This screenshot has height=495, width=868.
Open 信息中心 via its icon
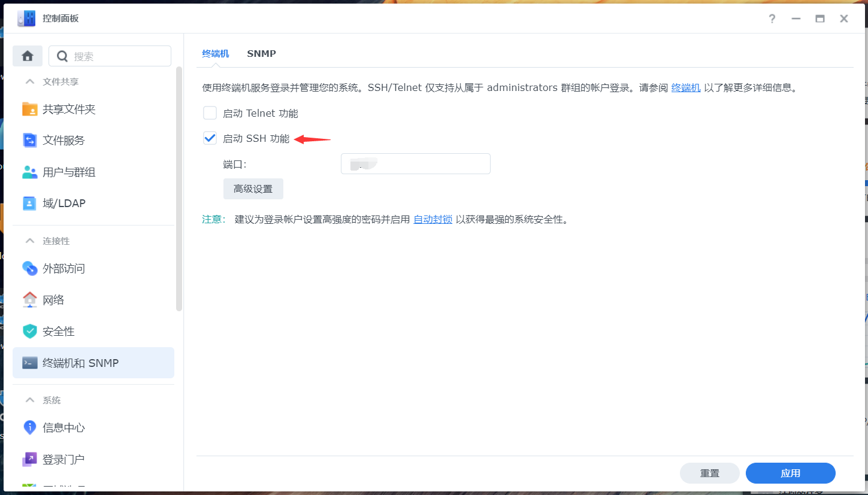(29, 427)
